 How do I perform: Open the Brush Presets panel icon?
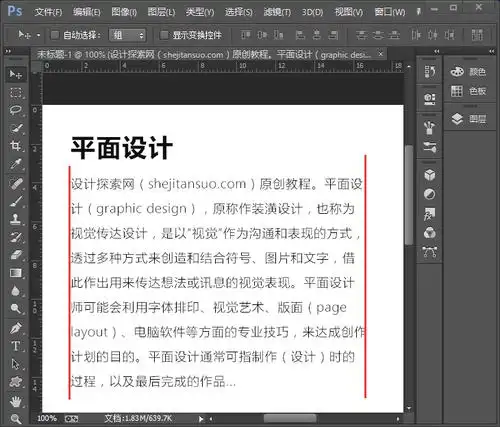coord(430,128)
